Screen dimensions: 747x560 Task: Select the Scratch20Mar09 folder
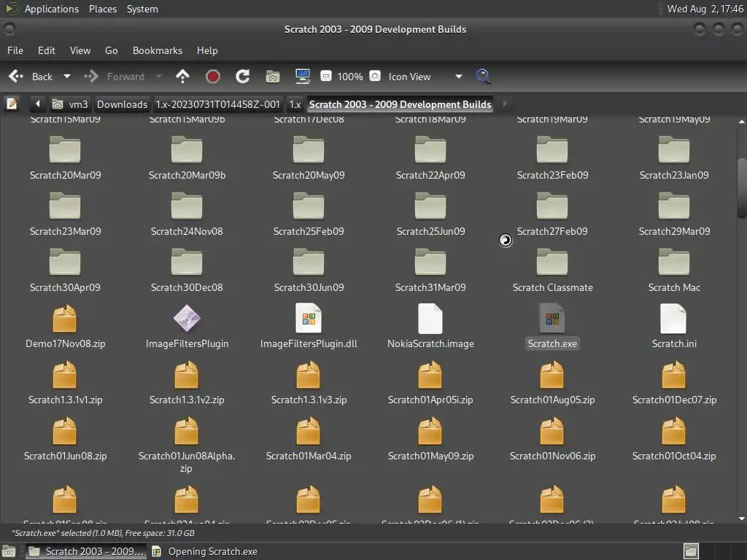click(65, 158)
